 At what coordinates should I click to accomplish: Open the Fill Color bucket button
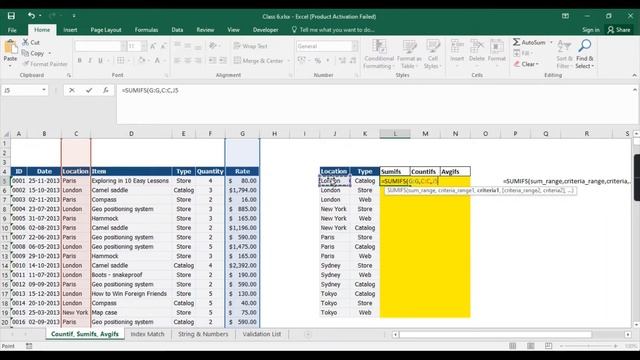point(141,60)
